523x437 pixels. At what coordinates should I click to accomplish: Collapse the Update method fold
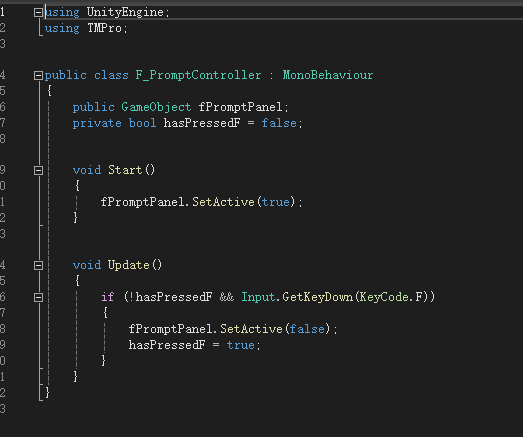pyautogui.click(x=38, y=266)
